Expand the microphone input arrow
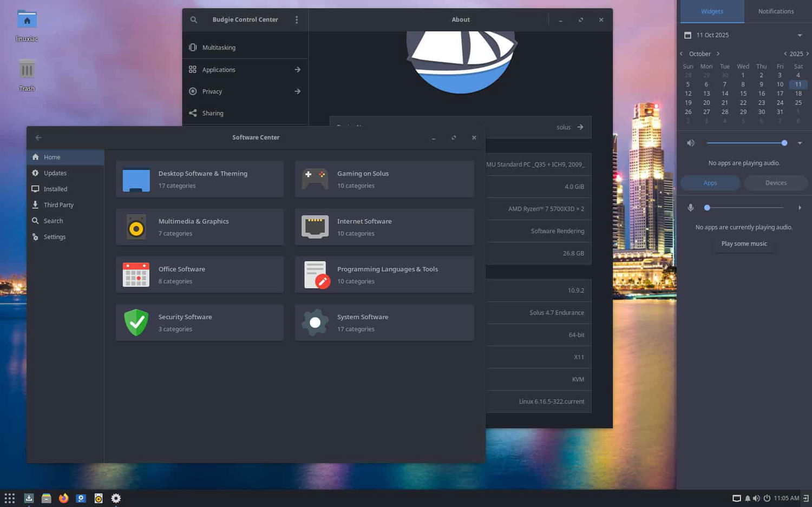This screenshot has height=507, width=812. (800, 208)
